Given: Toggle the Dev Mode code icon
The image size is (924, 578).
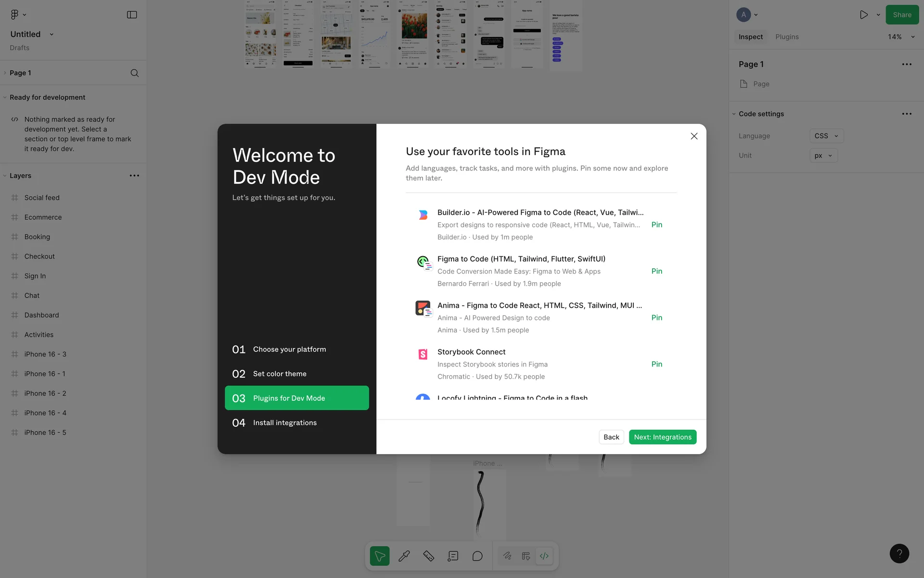Looking at the screenshot, I should pos(544,556).
